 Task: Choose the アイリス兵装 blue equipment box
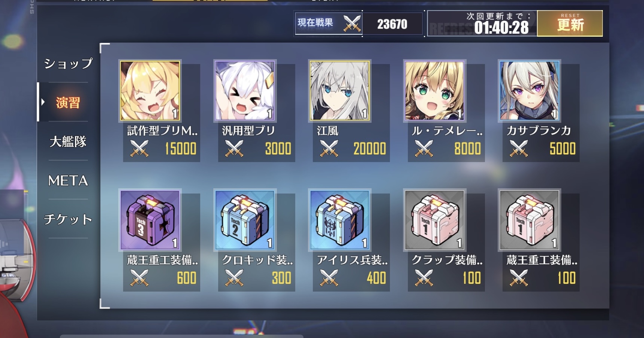pos(340,220)
